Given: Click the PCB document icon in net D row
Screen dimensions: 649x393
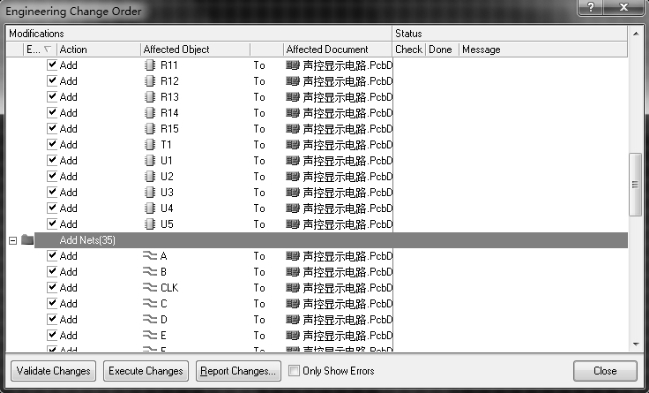Looking at the screenshot, I should point(293,319).
